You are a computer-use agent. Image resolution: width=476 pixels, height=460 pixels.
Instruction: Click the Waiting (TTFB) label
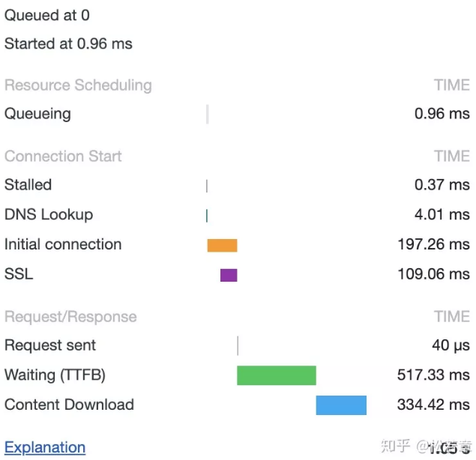[55, 375]
